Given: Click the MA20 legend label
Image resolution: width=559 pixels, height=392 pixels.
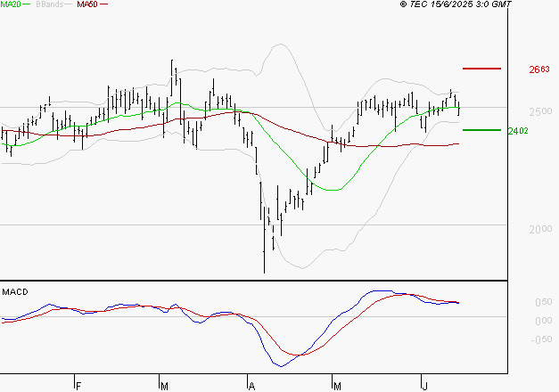Looking at the screenshot, I should (x=11, y=4).
